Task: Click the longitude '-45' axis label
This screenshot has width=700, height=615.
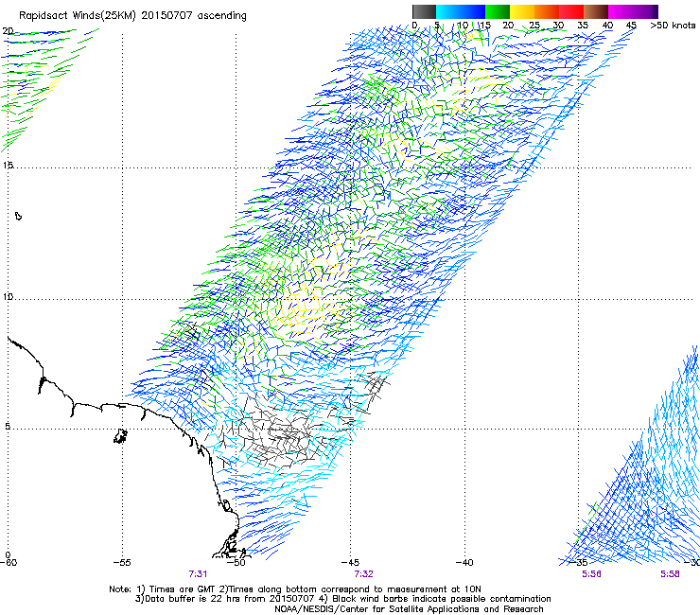Action: pyautogui.click(x=350, y=563)
